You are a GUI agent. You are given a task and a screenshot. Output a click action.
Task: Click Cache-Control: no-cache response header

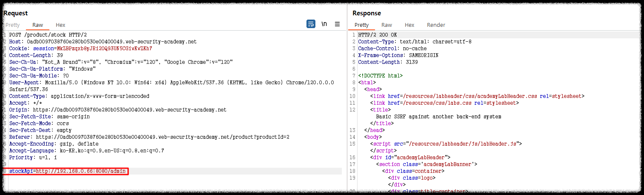pos(392,49)
